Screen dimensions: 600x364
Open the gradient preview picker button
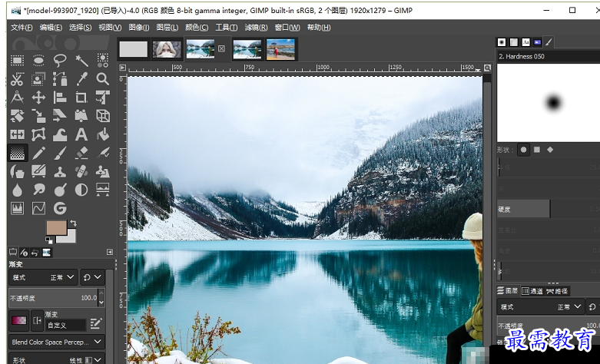pyautogui.click(x=18, y=320)
